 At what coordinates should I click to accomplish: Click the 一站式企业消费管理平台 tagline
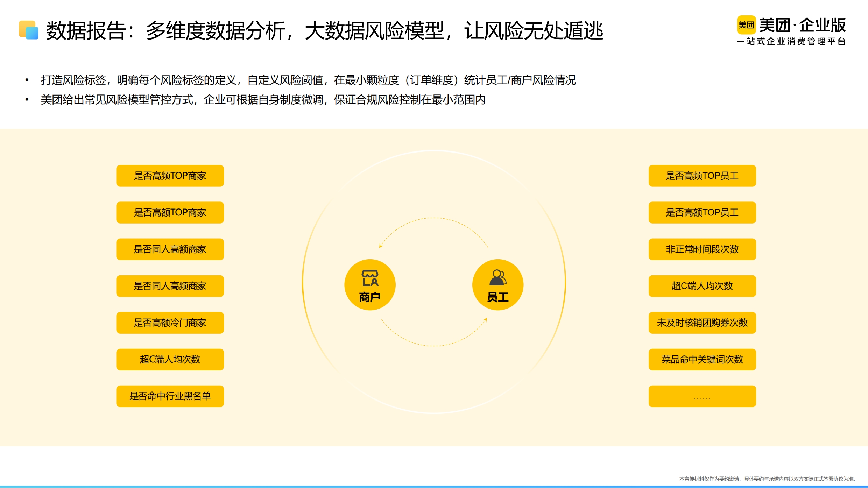tap(791, 42)
